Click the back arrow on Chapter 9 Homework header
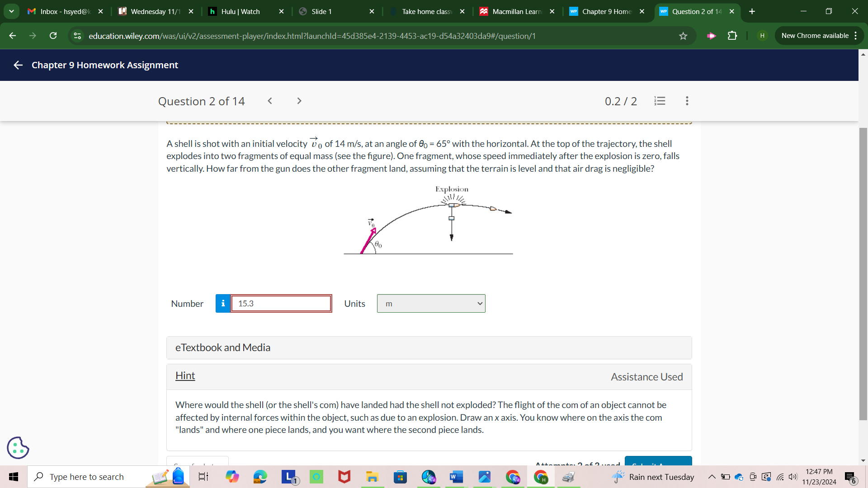The height and width of the screenshot is (488, 868). (x=18, y=65)
